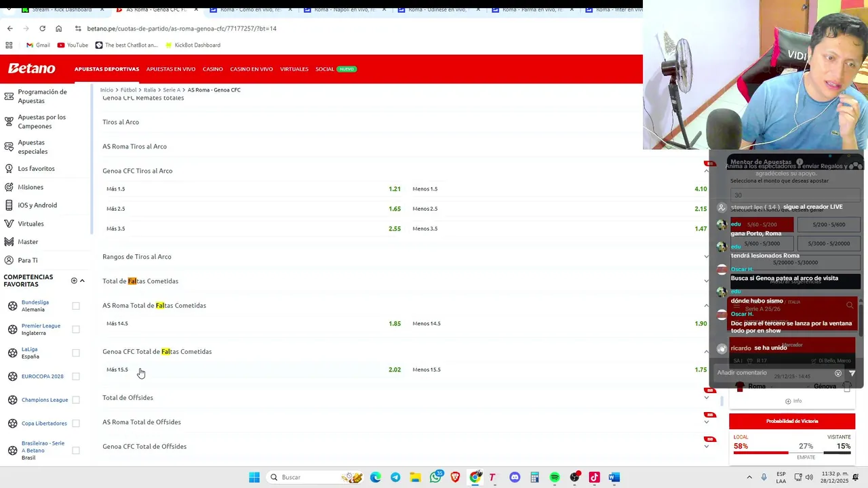Open the Chrome apps grid in the bookmarks bar
The image size is (868, 488).
point(9,45)
